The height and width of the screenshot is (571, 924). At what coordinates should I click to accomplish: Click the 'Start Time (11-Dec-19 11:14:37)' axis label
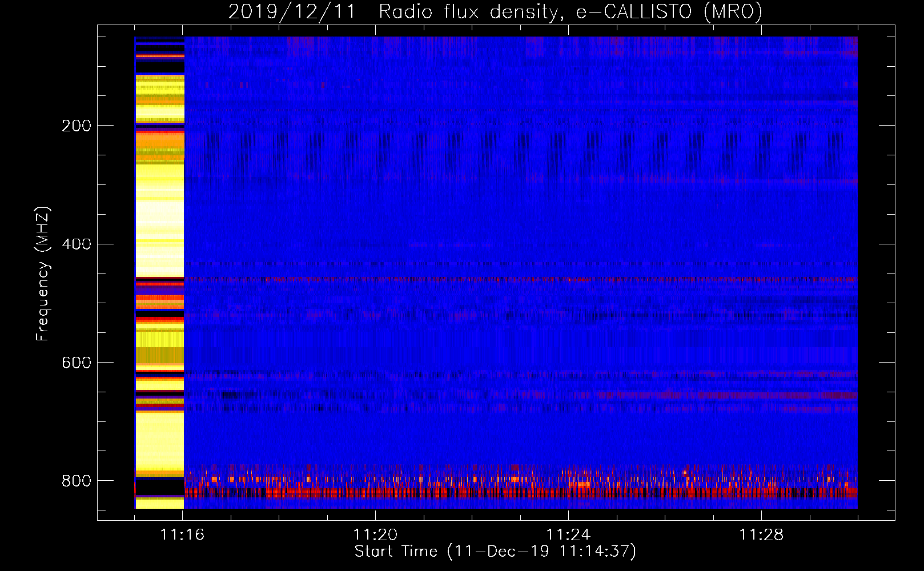(x=495, y=552)
